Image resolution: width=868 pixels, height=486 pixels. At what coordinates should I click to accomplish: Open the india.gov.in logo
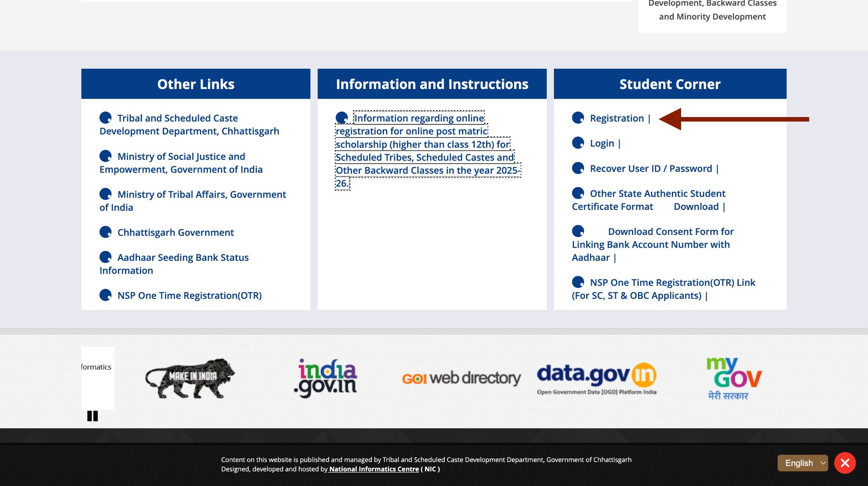326,378
